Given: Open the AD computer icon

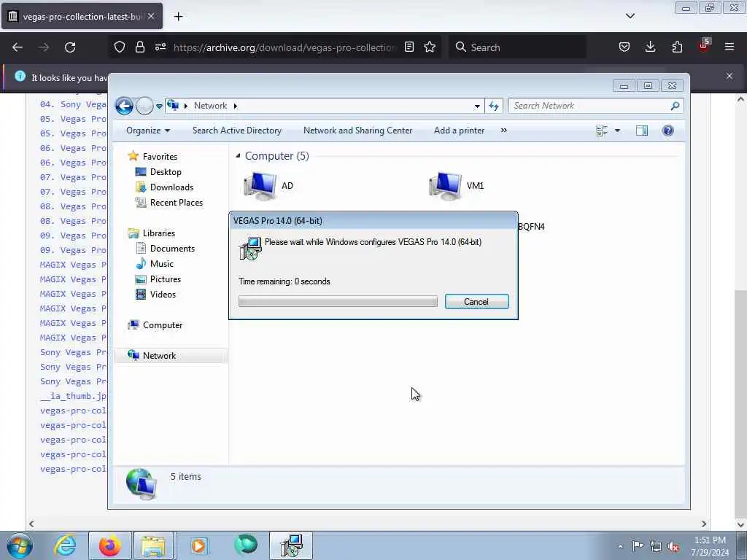Looking at the screenshot, I should [268, 186].
